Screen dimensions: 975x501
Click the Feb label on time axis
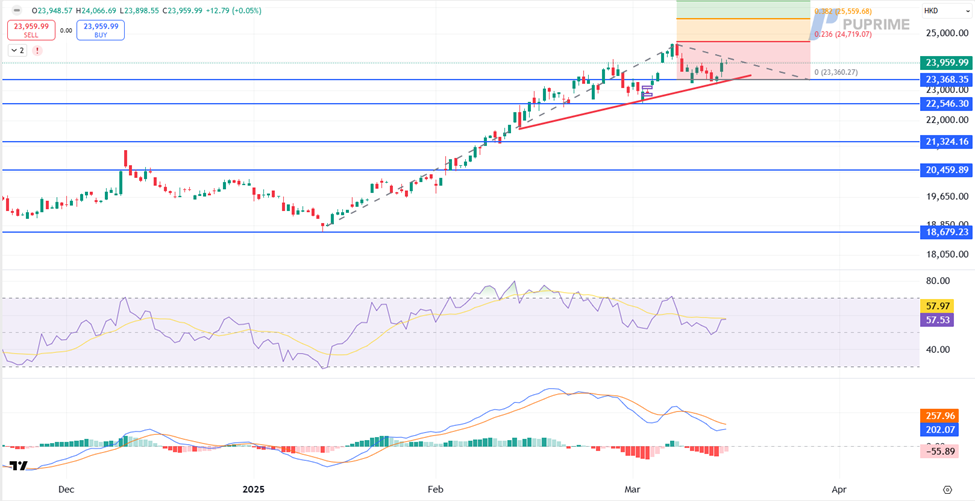[436, 489]
